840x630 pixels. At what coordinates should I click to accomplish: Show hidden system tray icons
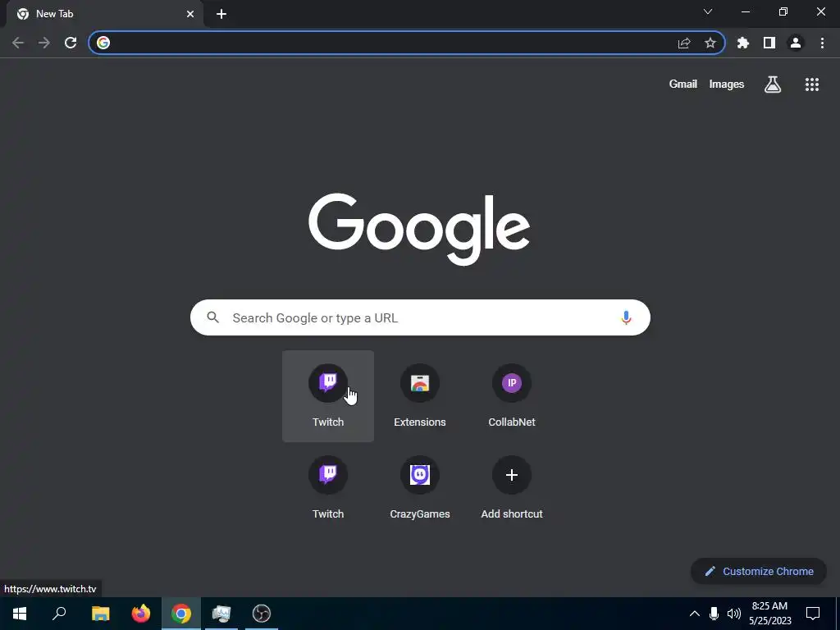pyautogui.click(x=694, y=614)
